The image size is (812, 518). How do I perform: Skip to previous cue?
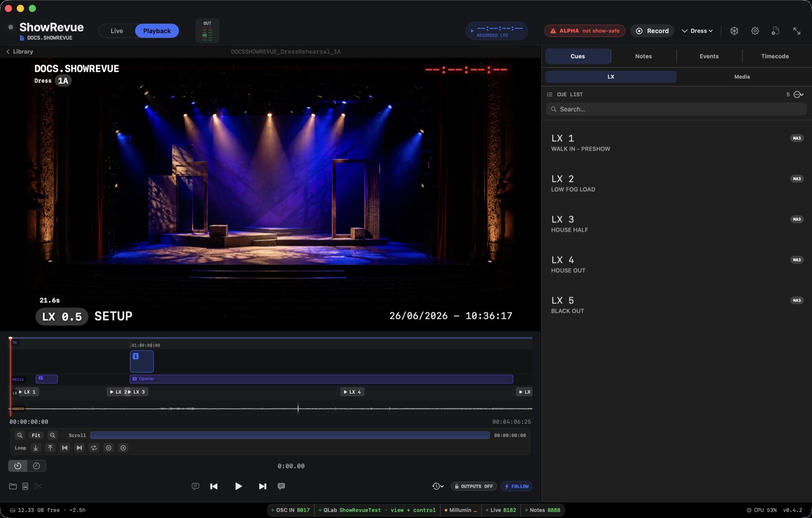214,486
